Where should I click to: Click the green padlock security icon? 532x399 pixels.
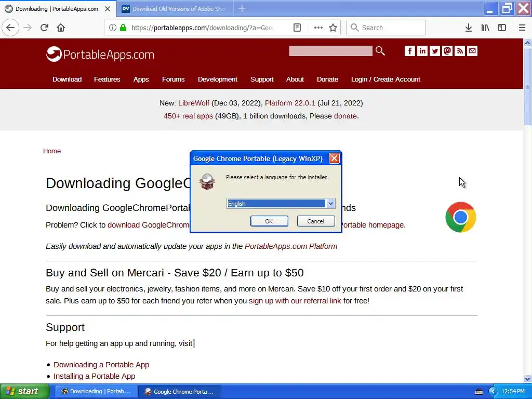click(x=123, y=28)
